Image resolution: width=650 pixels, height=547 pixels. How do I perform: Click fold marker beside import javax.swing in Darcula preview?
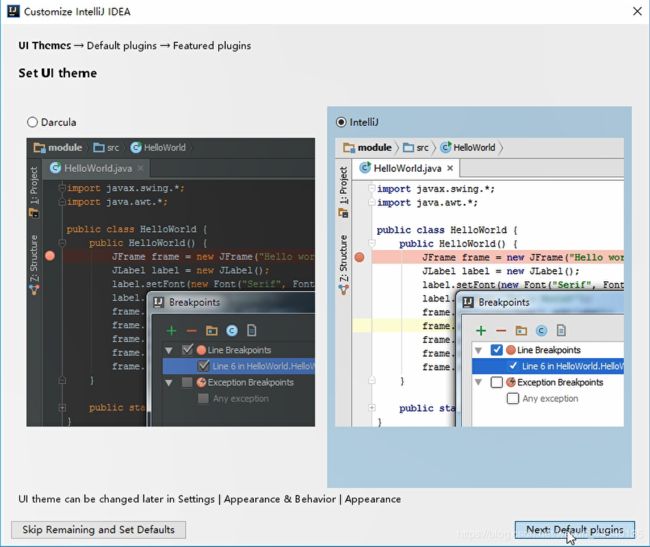click(62, 188)
